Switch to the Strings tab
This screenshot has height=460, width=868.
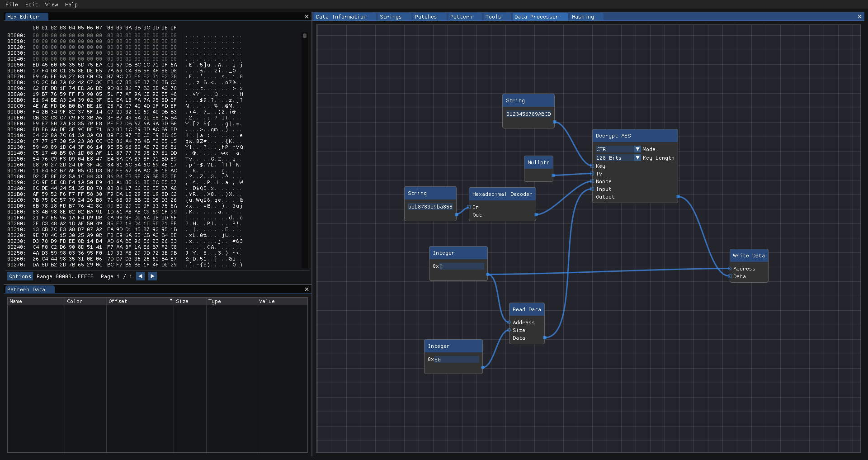click(x=391, y=17)
